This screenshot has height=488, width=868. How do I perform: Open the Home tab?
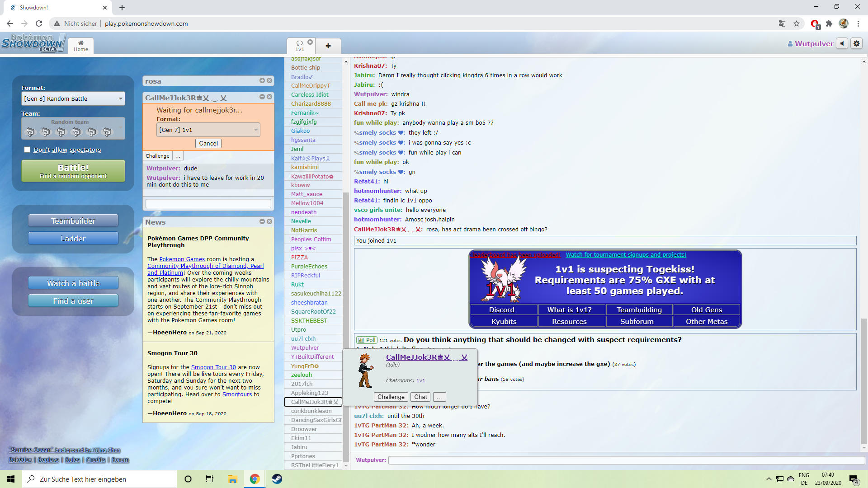(x=81, y=46)
